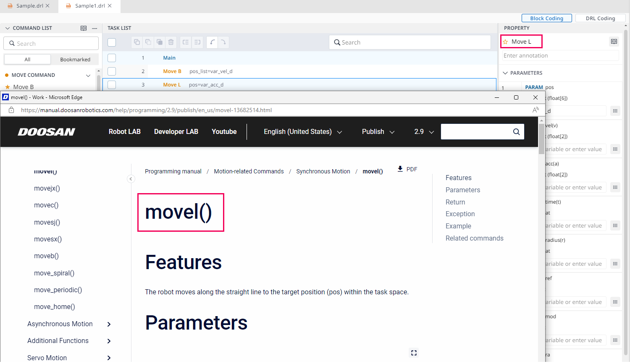630x364 pixels.
Task: Collapse the COMMAND LIST panel chevron
Action: pyautogui.click(x=7, y=28)
